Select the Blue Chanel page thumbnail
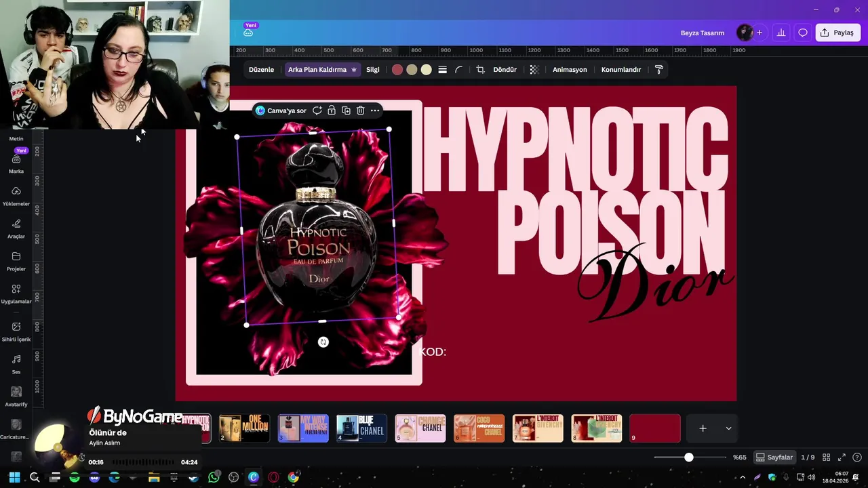Image resolution: width=868 pixels, height=488 pixels. pyautogui.click(x=362, y=428)
